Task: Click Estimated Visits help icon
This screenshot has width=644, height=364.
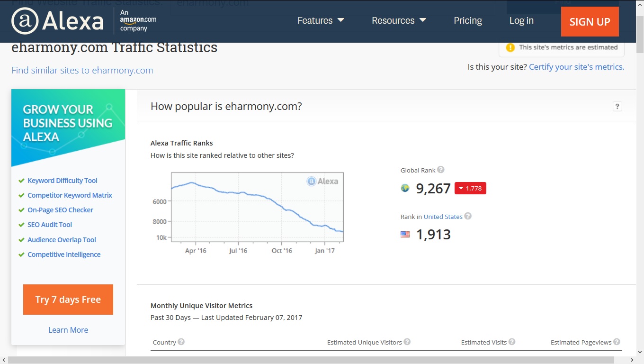Action: pos(512,342)
